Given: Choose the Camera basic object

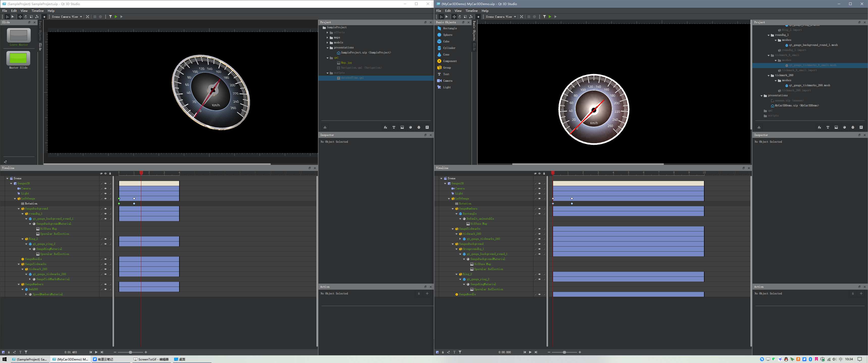Looking at the screenshot, I should (x=447, y=81).
